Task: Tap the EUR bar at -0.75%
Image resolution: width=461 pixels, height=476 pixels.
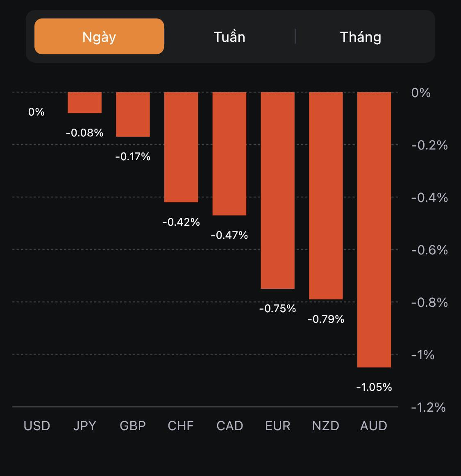Action: (x=278, y=190)
